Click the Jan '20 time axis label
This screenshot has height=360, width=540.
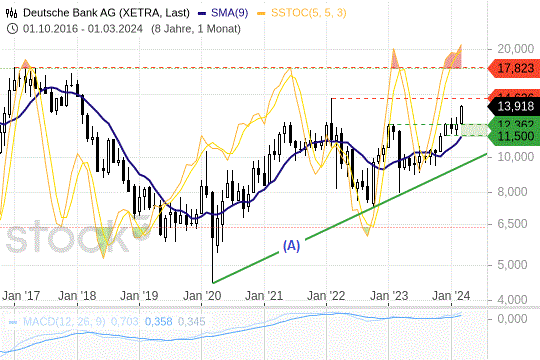click(x=202, y=296)
